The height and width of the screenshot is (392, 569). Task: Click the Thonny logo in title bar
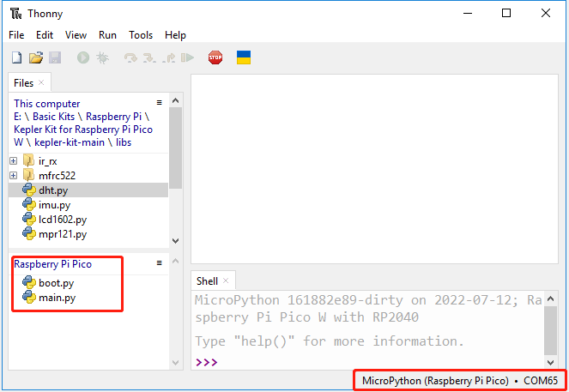tap(16, 14)
